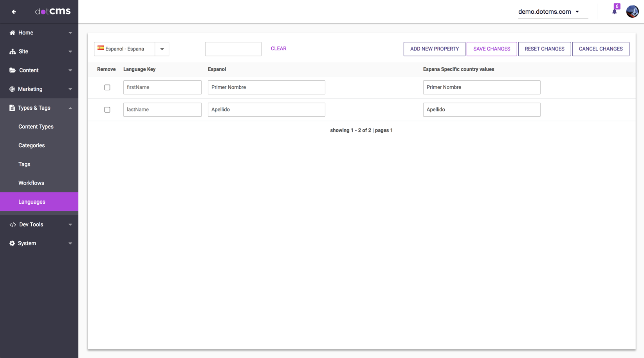Click the Clear link next to filter
Screen dimensions: 644x358
[278, 49]
